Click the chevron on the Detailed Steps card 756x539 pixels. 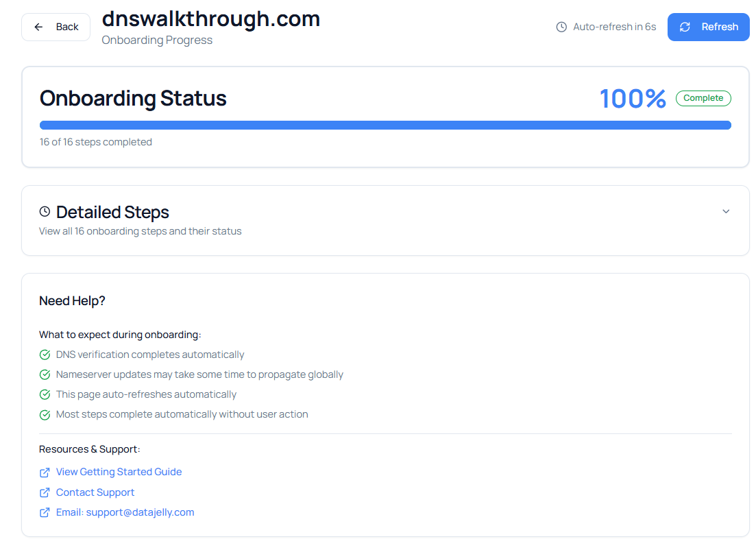pyautogui.click(x=726, y=211)
